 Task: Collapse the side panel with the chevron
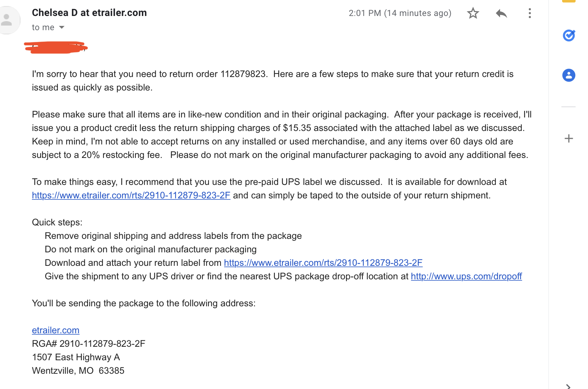(x=568, y=386)
